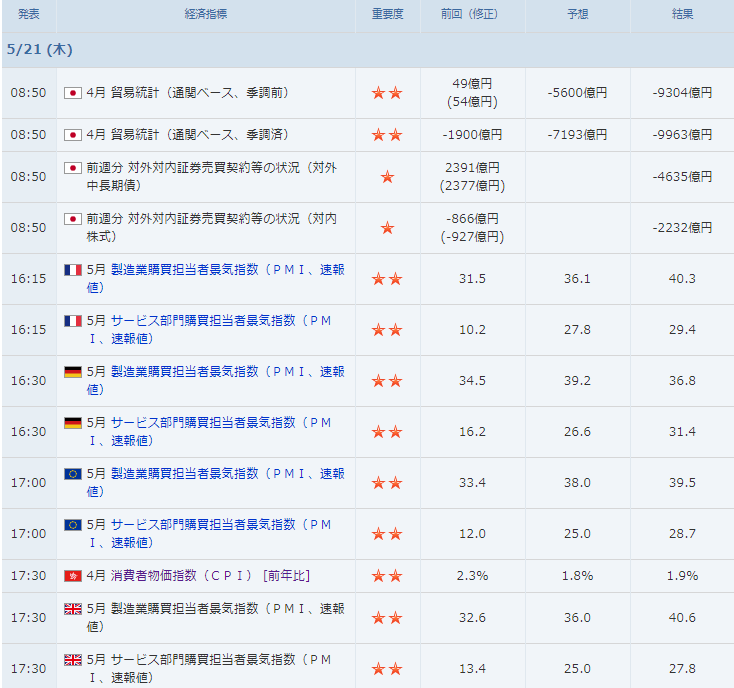Click UK flag in 17:30 サービス部門PMI row
734x688 pixels.
pos(73,659)
